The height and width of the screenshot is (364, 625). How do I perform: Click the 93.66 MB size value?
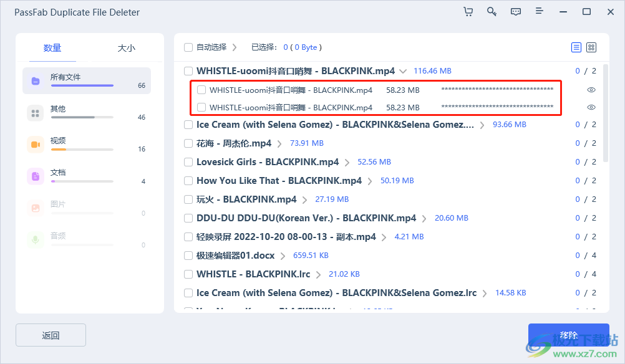tap(510, 125)
